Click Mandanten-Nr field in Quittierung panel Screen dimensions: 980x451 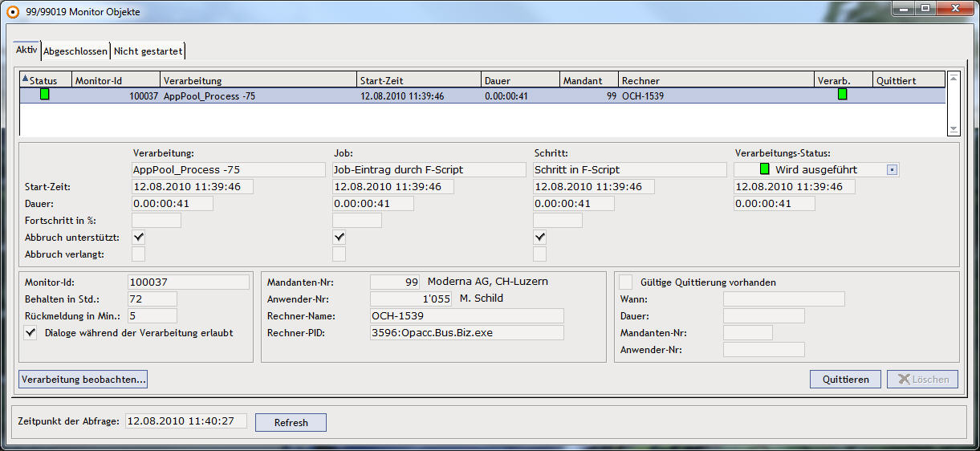click(x=748, y=332)
